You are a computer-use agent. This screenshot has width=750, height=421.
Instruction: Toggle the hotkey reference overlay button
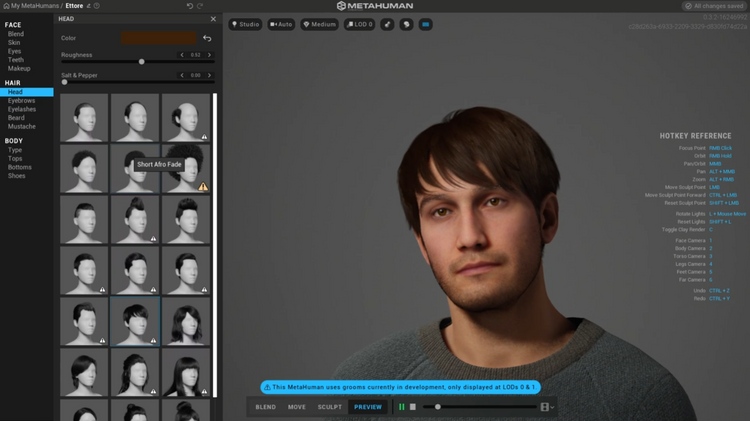tap(425, 24)
